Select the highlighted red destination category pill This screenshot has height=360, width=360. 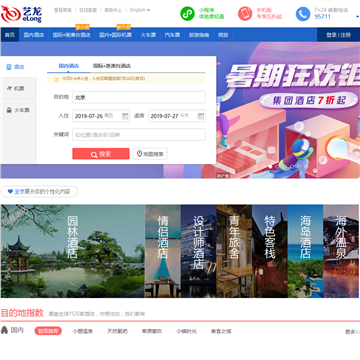[48, 331]
